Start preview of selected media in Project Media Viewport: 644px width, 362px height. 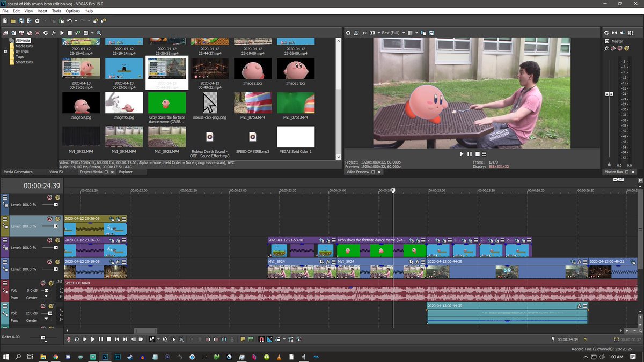click(x=62, y=33)
